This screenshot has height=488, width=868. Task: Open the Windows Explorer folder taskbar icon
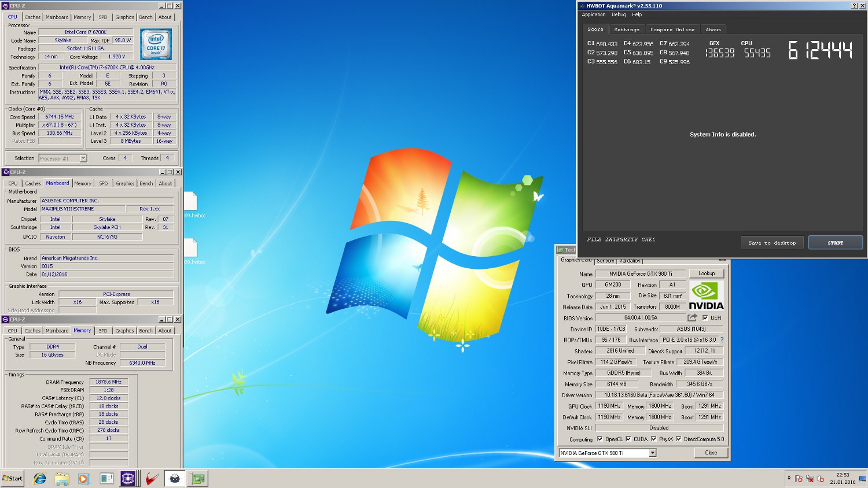click(x=62, y=478)
